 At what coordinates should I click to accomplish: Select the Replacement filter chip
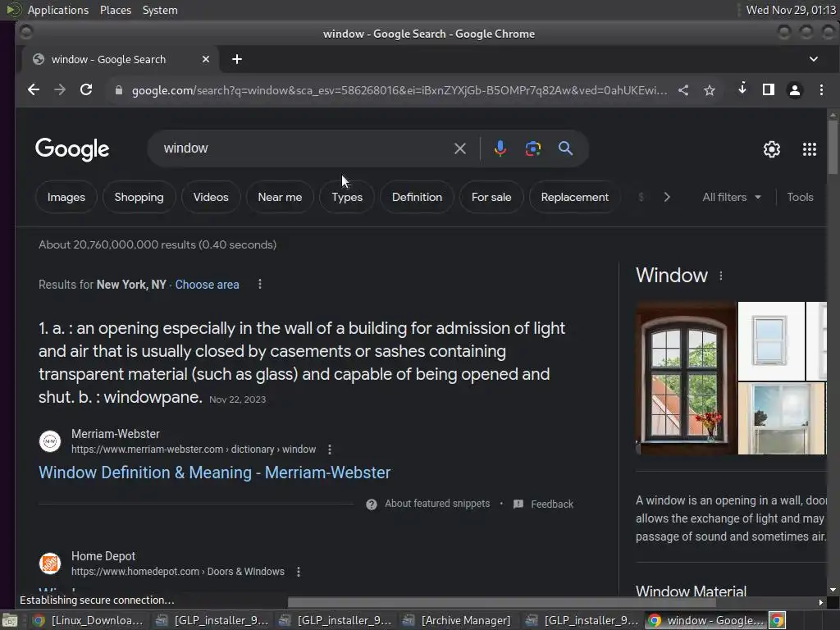(x=574, y=197)
